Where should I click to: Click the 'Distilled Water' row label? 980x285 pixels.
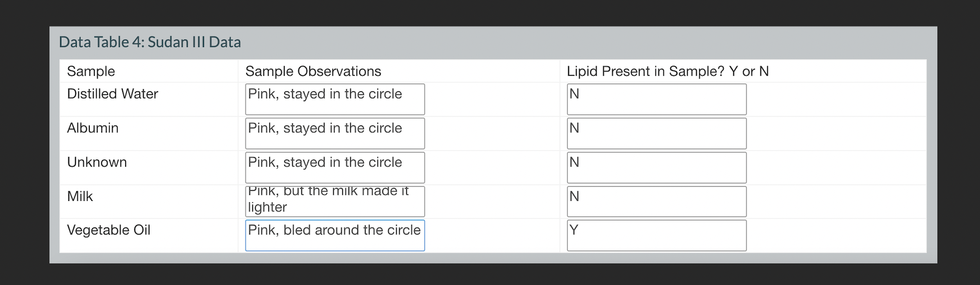pyautogui.click(x=113, y=94)
